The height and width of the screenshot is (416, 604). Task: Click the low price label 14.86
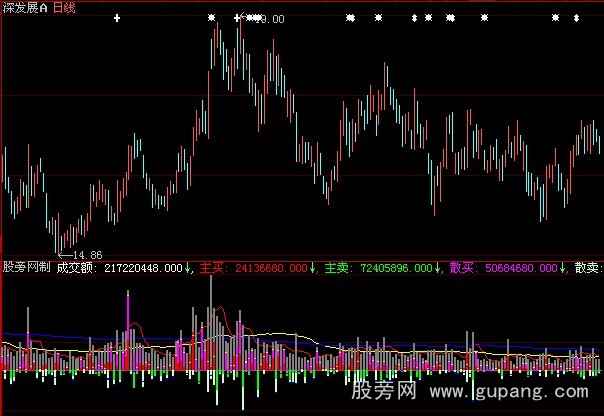tap(87, 255)
